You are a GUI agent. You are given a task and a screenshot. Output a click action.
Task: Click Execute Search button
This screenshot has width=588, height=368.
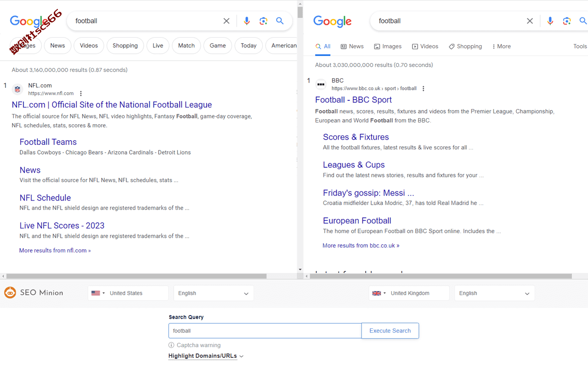390,331
